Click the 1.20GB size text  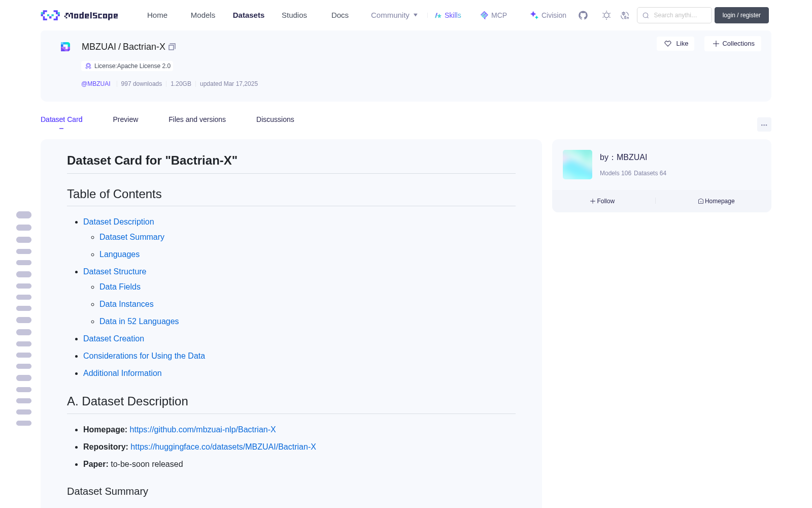coord(181,84)
